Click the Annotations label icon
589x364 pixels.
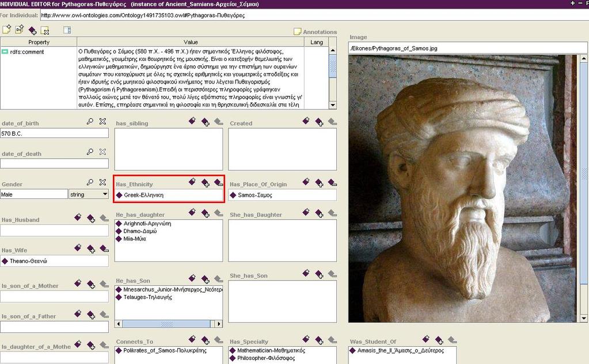click(x=297, y=32)
